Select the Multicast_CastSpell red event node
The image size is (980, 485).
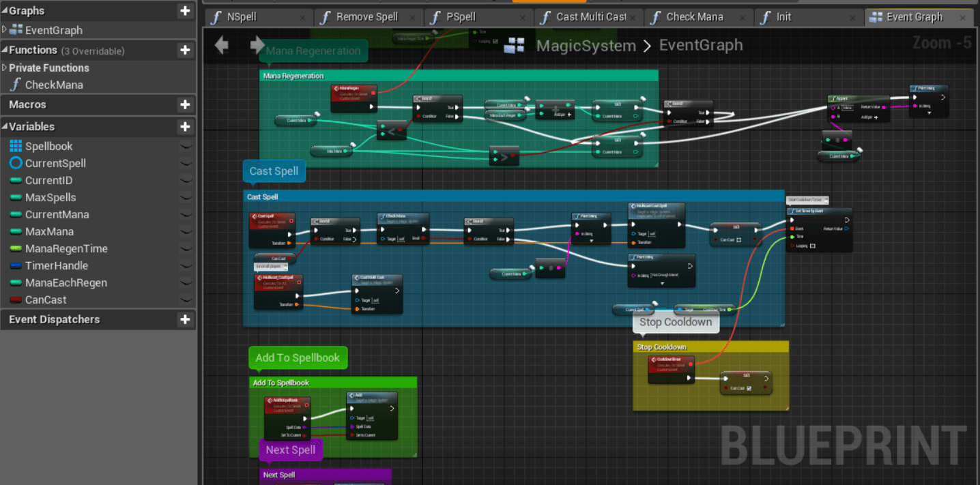tap(278, 291)
